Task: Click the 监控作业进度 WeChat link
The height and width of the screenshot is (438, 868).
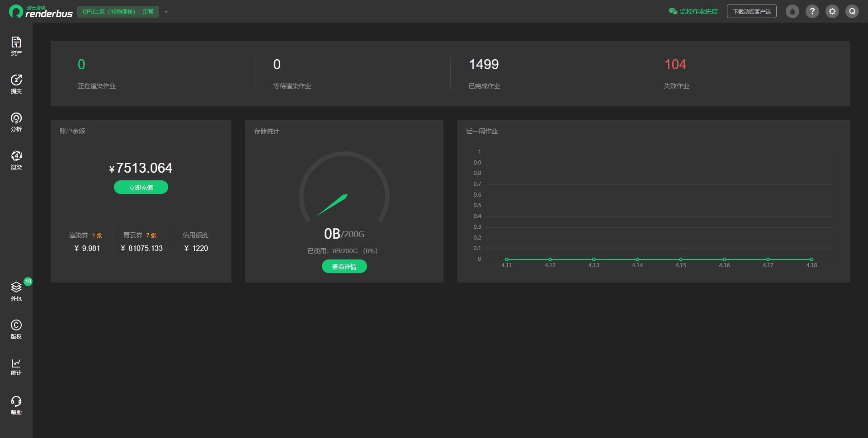Action: click(693, 11)
